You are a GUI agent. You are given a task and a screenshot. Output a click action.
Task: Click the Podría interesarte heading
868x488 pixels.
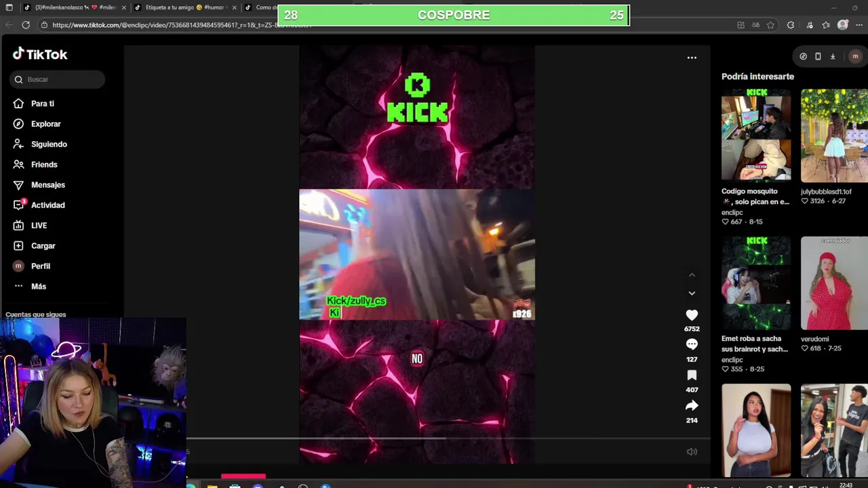tap(757, 77)
